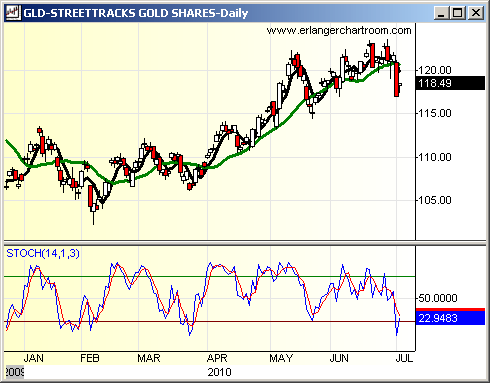Click the highlighted 2009 year label
490x383 pixels.
(x=15, y=372)
